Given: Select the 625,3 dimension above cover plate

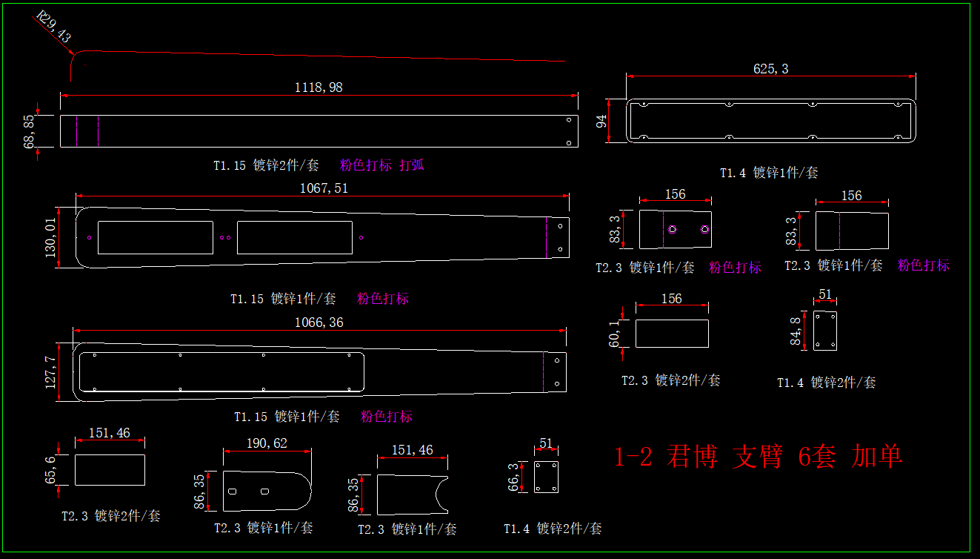Looking at the screenshot, I should [770, 68].
